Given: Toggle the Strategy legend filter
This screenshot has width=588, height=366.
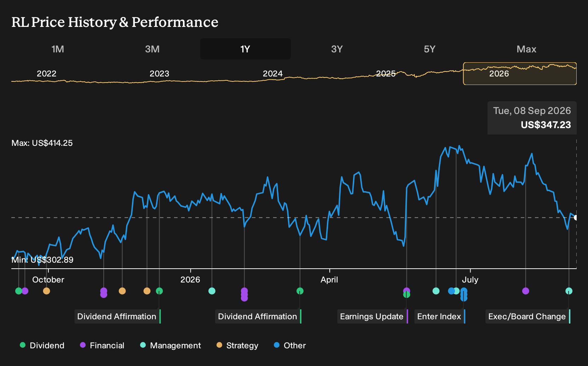Looking at the screenshot, I should coord(237,345).
